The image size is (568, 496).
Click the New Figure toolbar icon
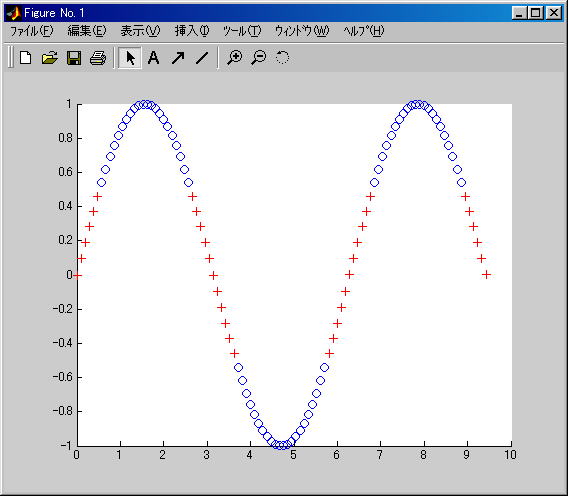point(25,58)
